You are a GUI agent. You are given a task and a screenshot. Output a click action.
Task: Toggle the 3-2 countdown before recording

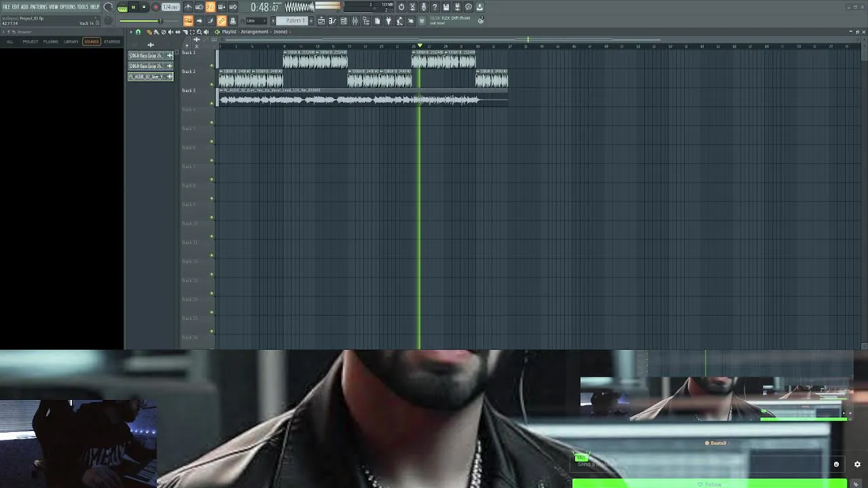[210, 7]
